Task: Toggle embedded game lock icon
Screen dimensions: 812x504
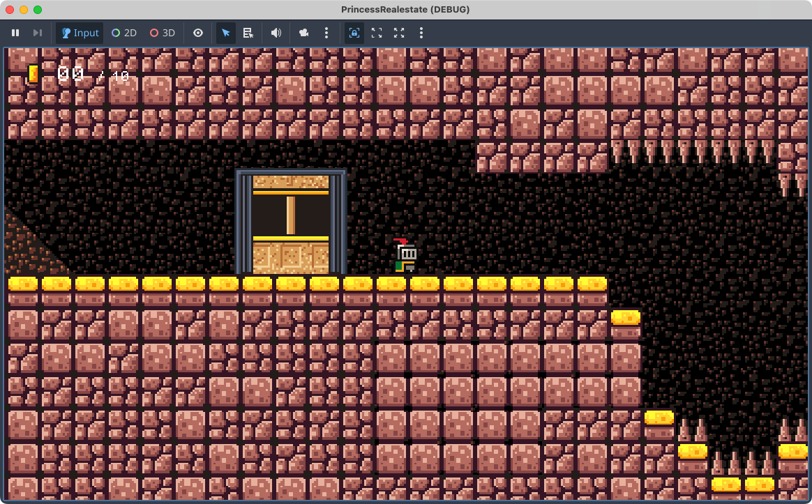Action: coord(354,33)
